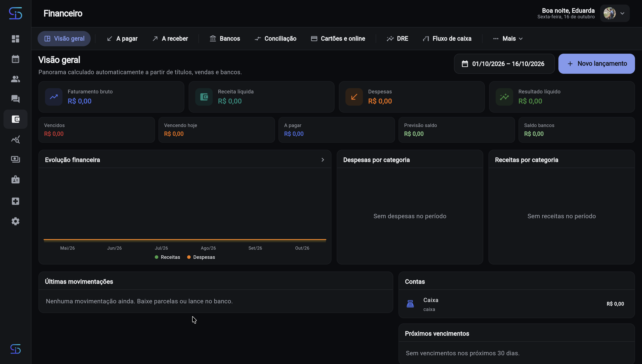Switch to the A receber tab
This screenshot has width=642, height=364.
point(170,39)
